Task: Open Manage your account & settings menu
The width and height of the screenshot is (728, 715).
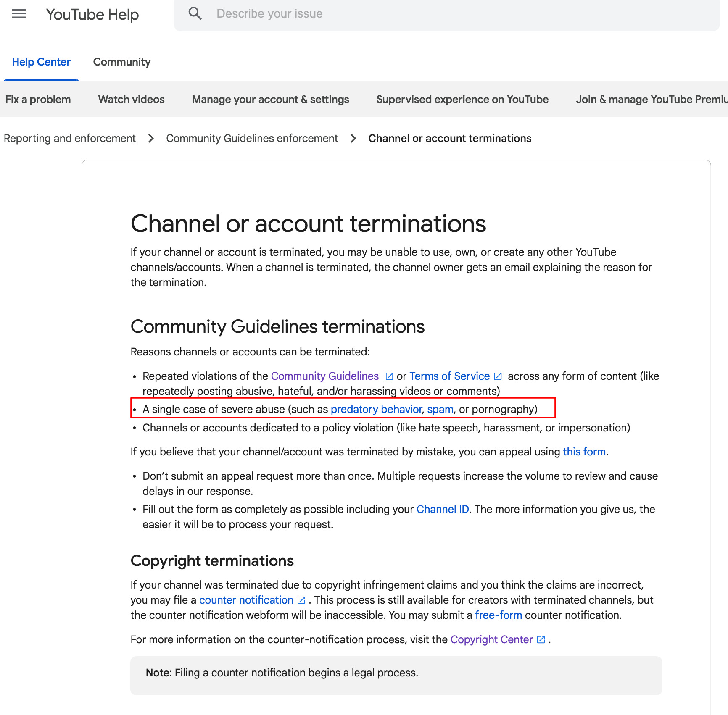Action: point(270,99)
